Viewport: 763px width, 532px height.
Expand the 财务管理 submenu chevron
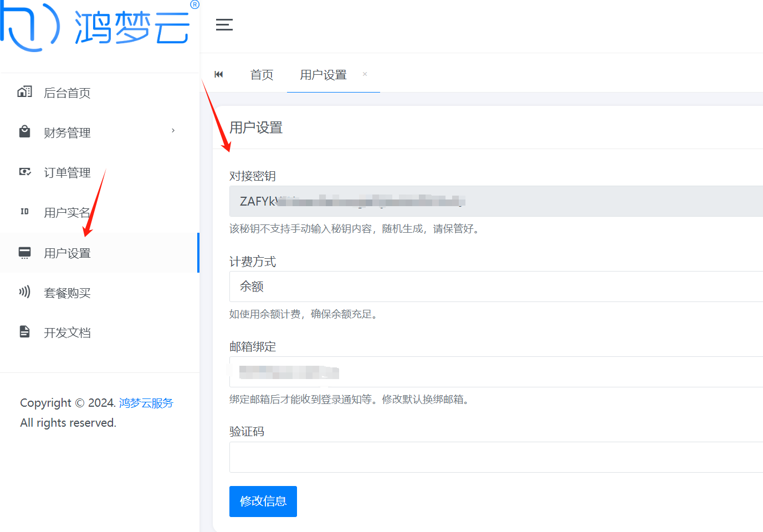click(173, 131)
